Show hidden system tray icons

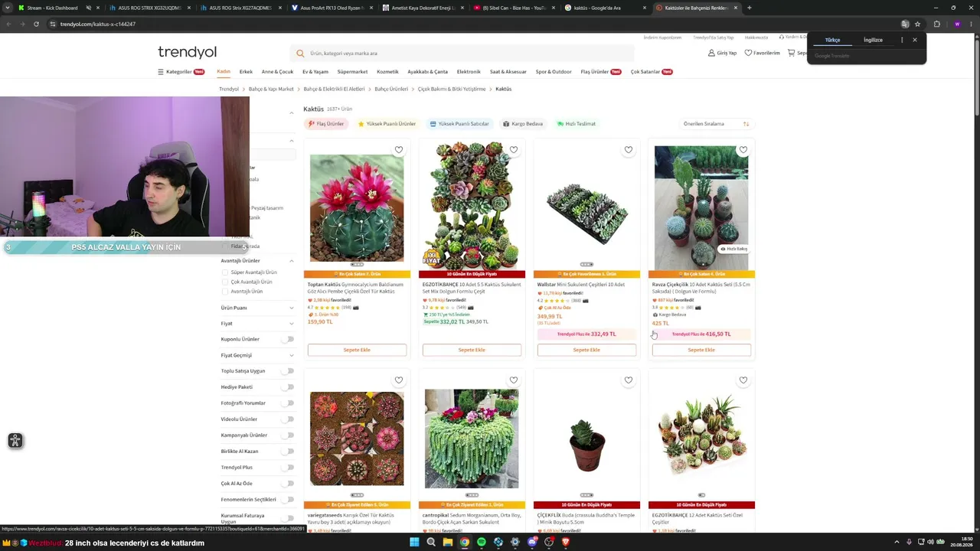pyautogui.click(x=897, y=543)
